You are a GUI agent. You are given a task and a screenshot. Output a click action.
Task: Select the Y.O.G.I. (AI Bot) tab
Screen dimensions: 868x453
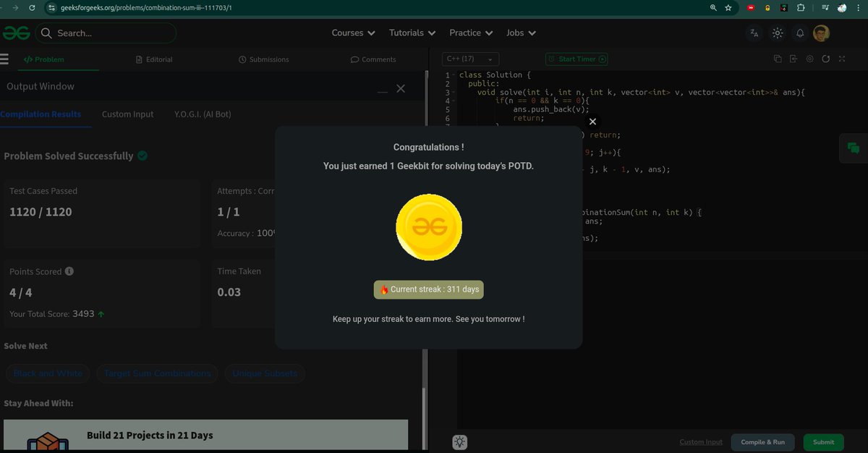(203, 114)
